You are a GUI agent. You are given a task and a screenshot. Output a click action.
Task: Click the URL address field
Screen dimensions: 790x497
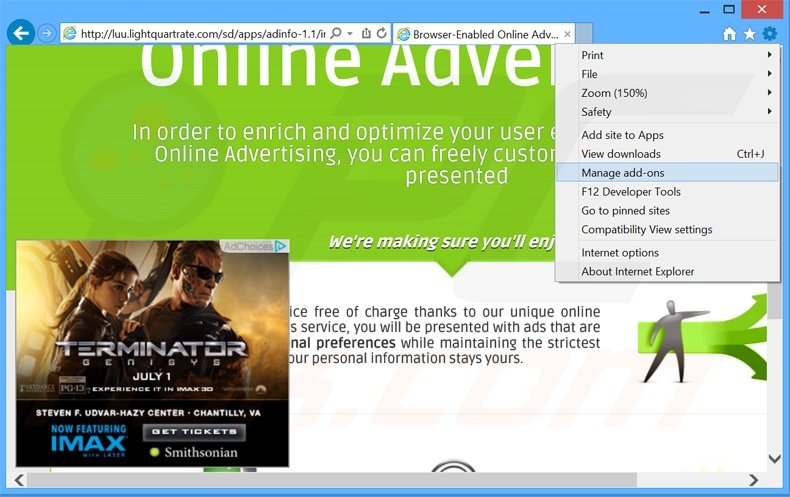[x=203, y=34]
